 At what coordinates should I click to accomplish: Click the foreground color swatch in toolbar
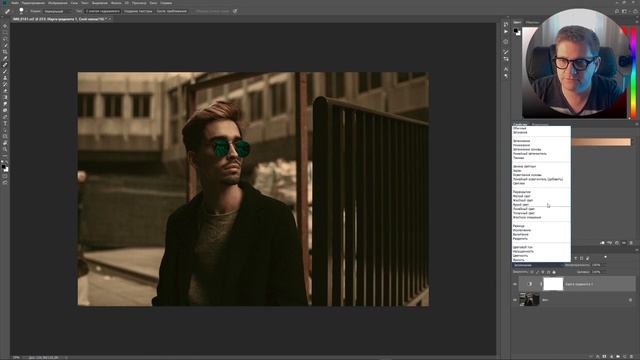[x=4, y=167]
